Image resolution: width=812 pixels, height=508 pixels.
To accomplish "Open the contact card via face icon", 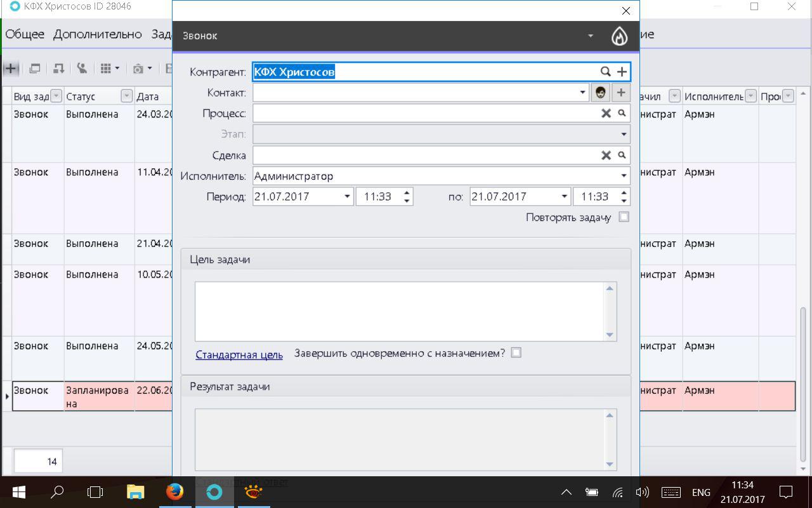I will [x=600, y=93].
